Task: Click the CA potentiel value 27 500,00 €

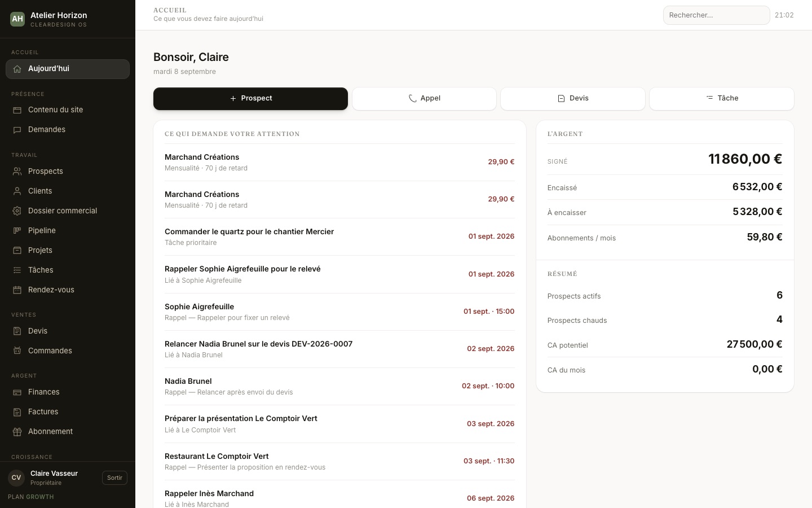Action: (754, 344)
